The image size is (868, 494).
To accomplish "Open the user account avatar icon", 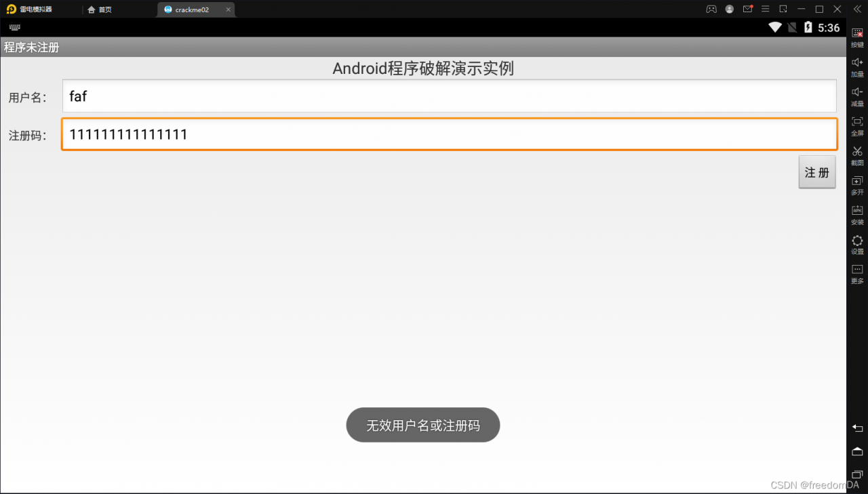I will tap(730, 9).
